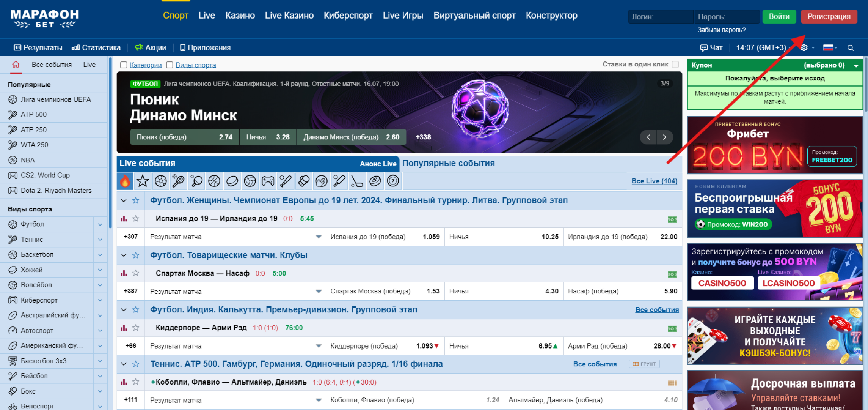Open site settings gear icon
Screen dimensions: 868x410
tap(804, 48)
